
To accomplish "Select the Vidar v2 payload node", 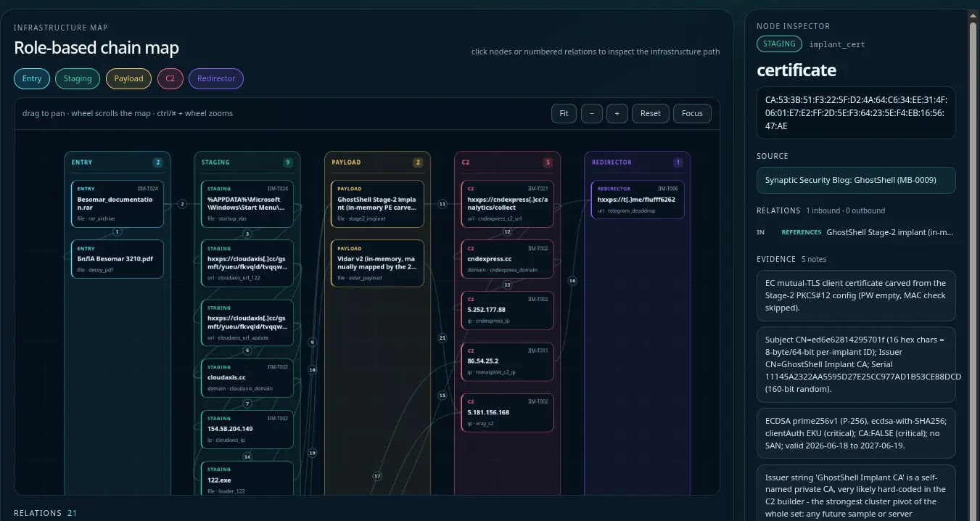I will (377, 263).
